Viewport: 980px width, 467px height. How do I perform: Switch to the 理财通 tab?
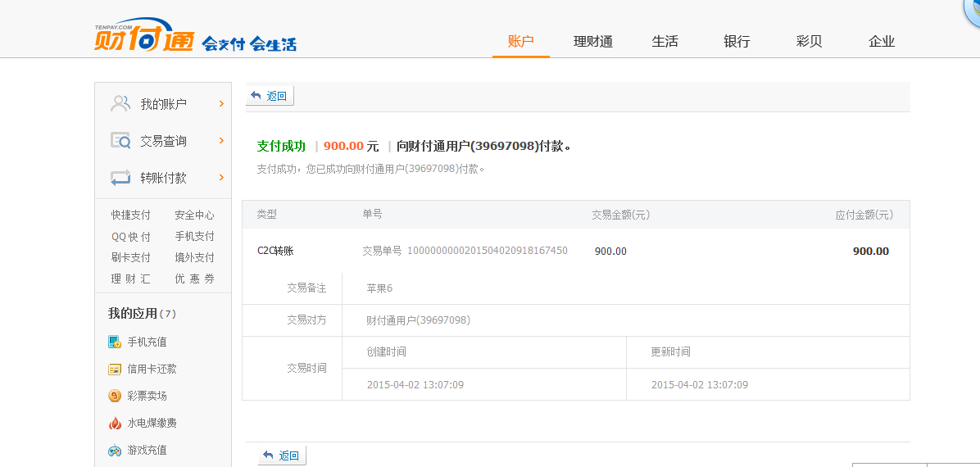[593, 42]
